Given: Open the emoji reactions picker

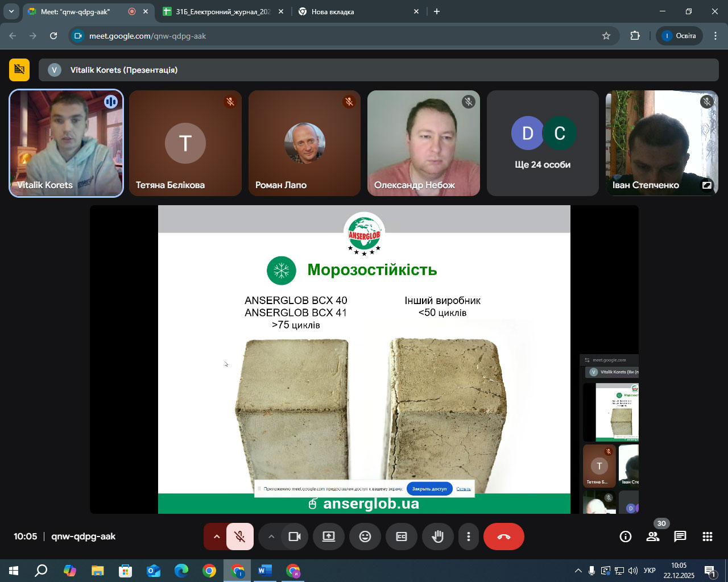Looking at the screenshot, I should (365, 537).
